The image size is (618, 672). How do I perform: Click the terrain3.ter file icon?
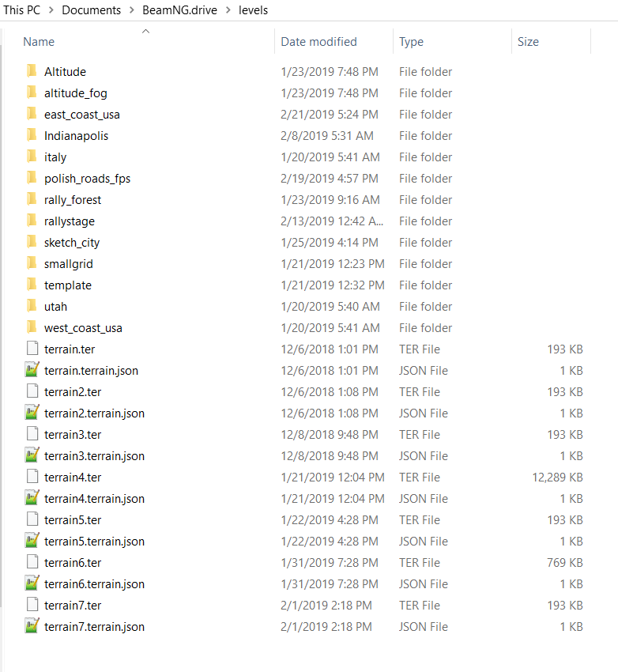32,434
